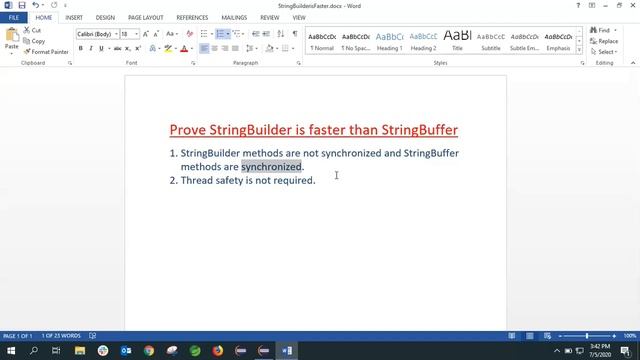
Task: Switch to the DESIGN tab
Action: 105,18
